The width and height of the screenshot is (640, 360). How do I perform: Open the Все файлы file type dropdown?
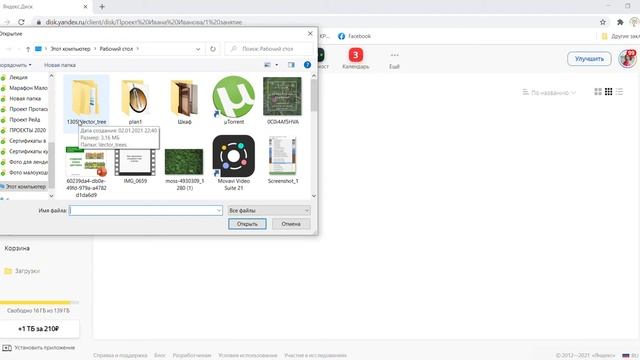pyautogui.click(x=269, y=210)
